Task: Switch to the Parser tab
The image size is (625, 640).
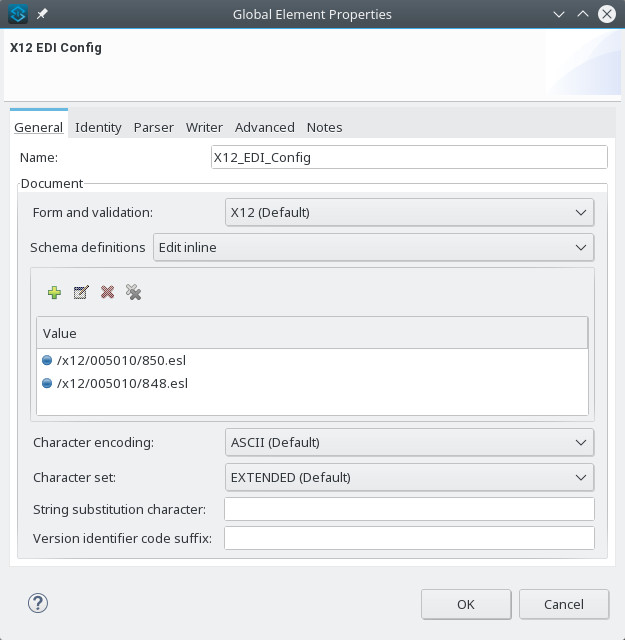Action: (153, 127)
